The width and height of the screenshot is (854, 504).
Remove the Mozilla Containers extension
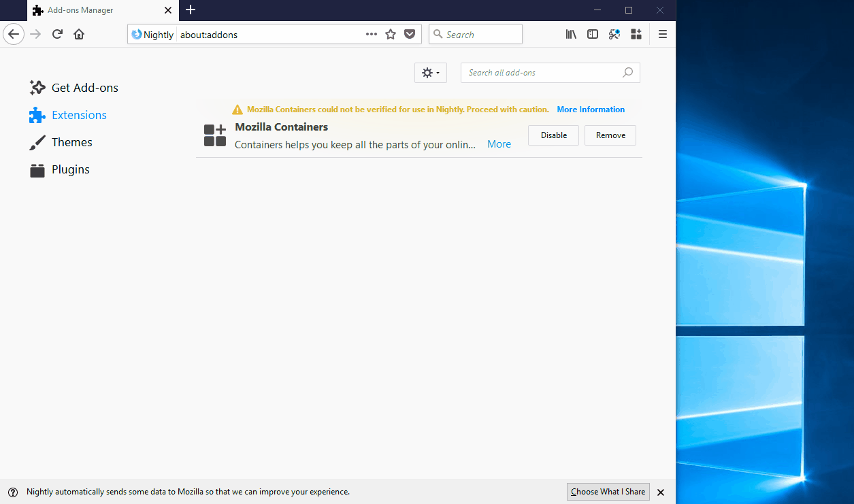tap(610, 135)
